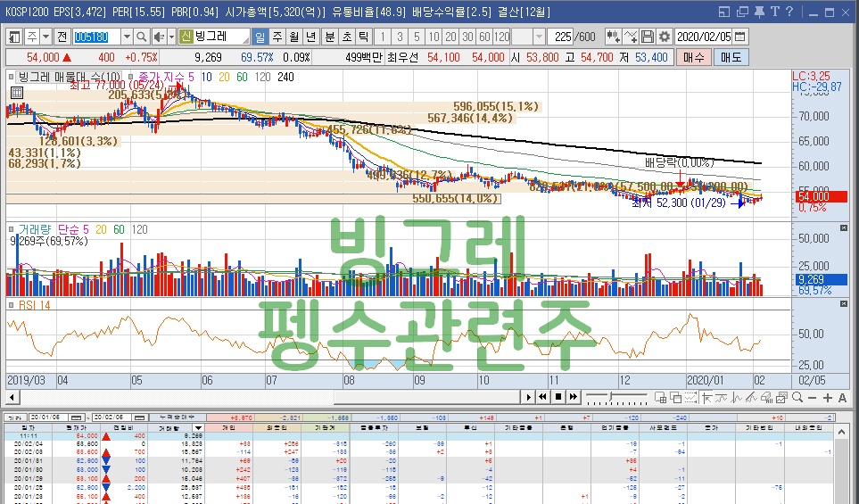
Task: Switch to yearly (년) chart period
Action: 310,37
